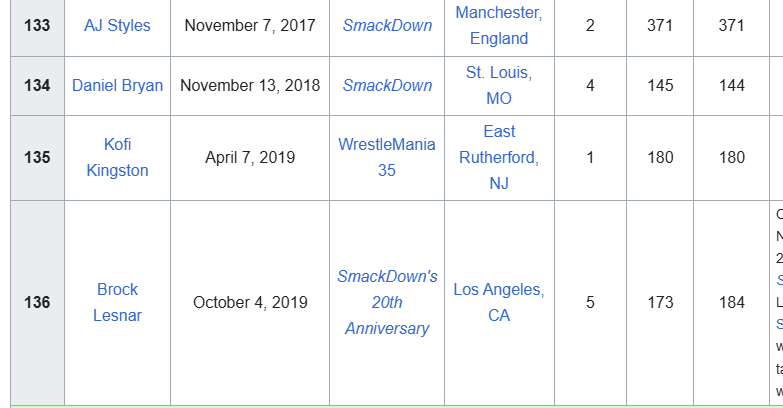Open the AJ Styles link
The width and height of the screenshot is (783, 408).
(117, 25)
